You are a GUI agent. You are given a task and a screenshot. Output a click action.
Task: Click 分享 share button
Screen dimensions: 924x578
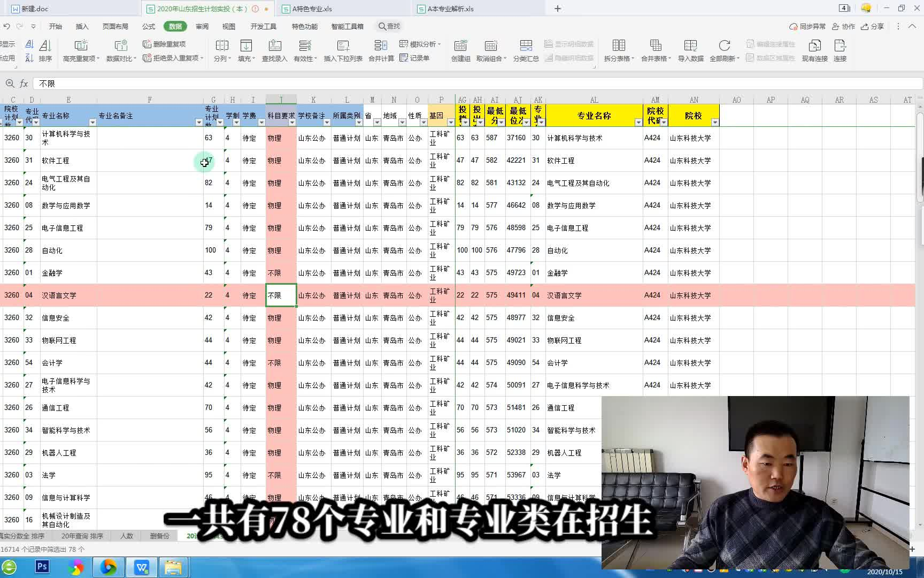[x=872, y=26]
